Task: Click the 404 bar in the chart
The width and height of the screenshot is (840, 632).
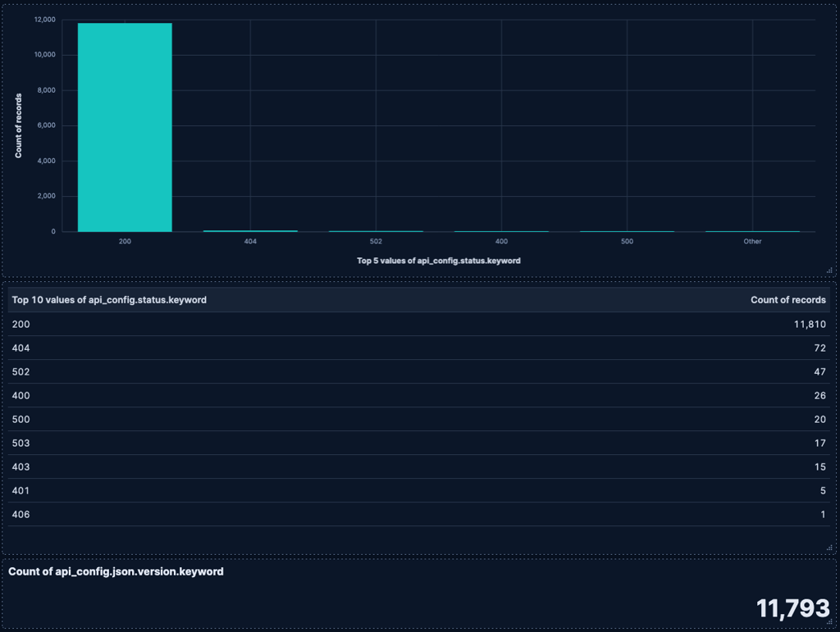Action: pos(250,231)
